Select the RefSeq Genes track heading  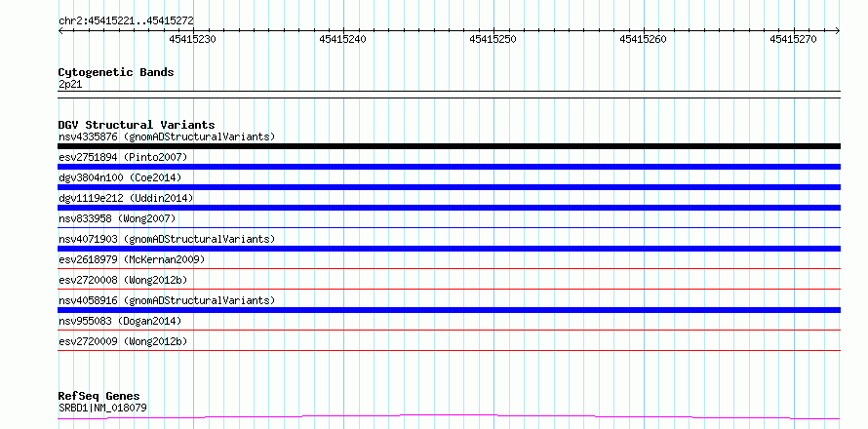tap(99, 396)
